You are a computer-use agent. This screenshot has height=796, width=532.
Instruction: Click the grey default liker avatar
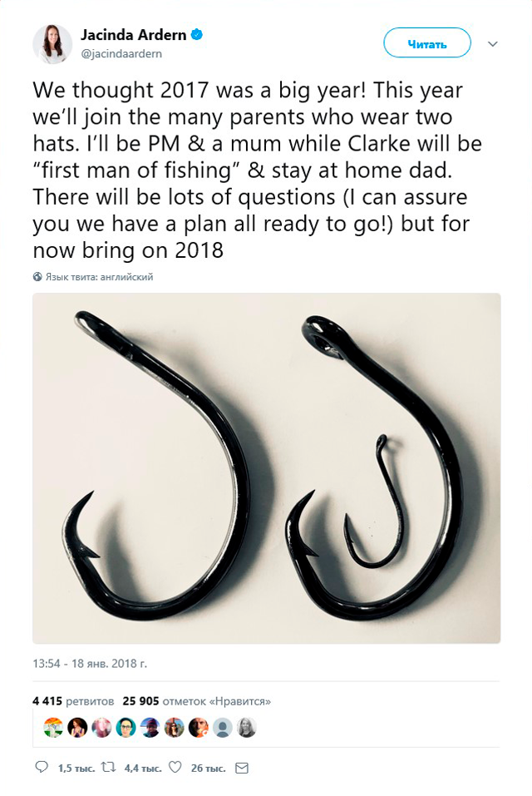coord(223,728)
